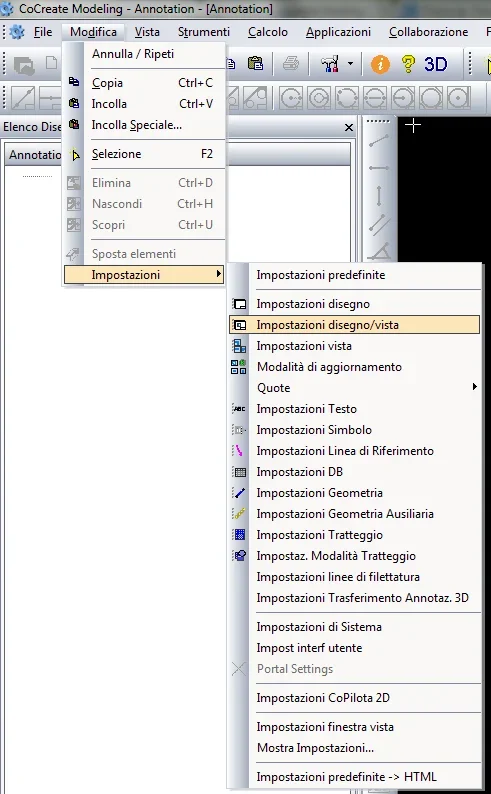Select the Annotation tab in drawing list
The width and height of the screenshot is (491, 794).
[34, 155]
